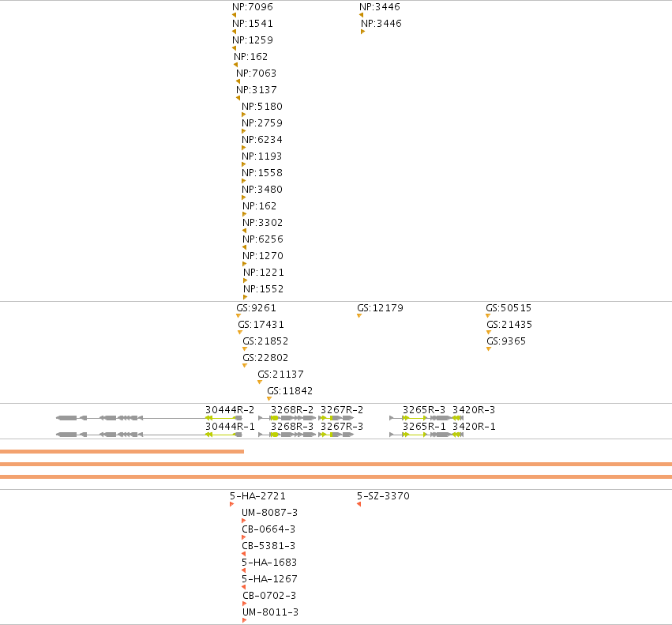
Task: Click the triangle under GS:9365
Action: 489,349
